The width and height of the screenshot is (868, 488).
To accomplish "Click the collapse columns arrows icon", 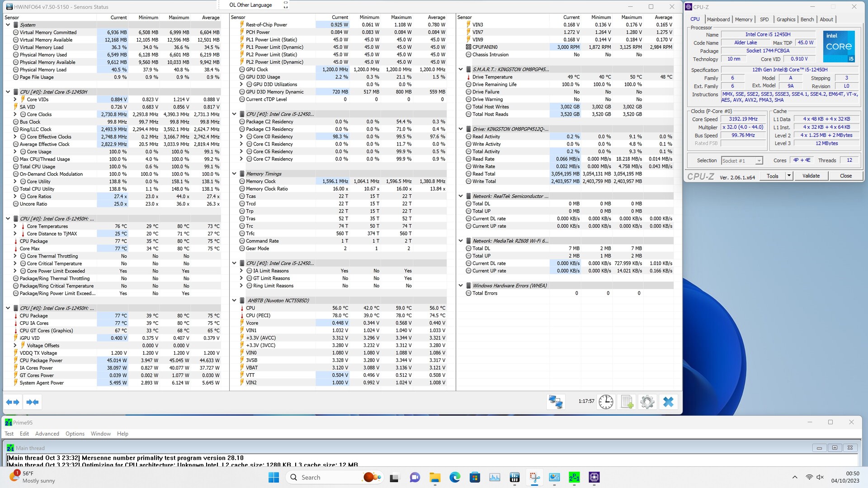I will [x=32, y=402].
